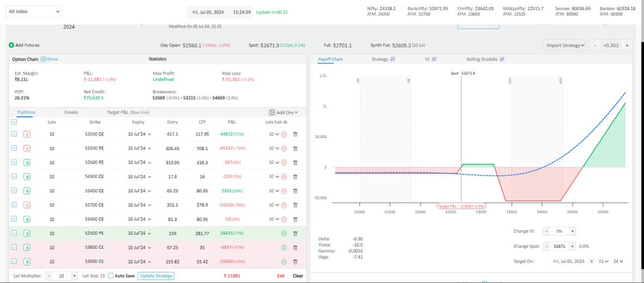
Task: Open the target minute dropdown showing 24
Action: pyautogui.click(x=618, y=261)
